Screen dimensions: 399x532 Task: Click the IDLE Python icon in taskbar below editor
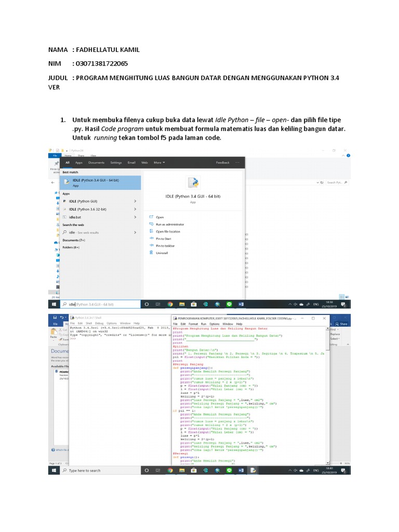pos(253,470)
